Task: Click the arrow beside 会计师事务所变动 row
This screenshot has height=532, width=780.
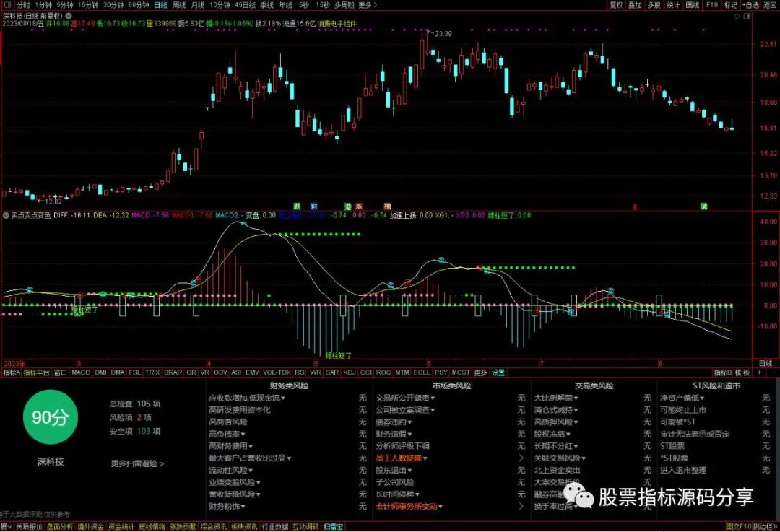Action: tap(521, 506)
